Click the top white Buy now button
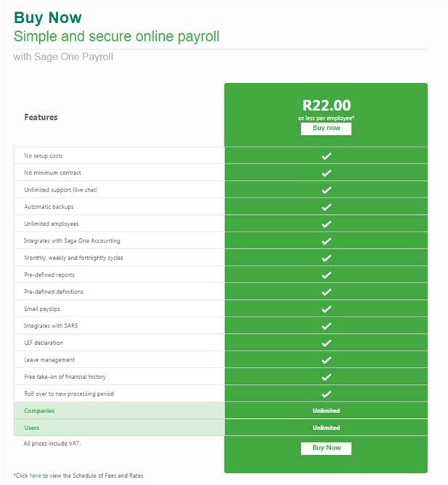The image size is (448, 485). coord(326,129)
